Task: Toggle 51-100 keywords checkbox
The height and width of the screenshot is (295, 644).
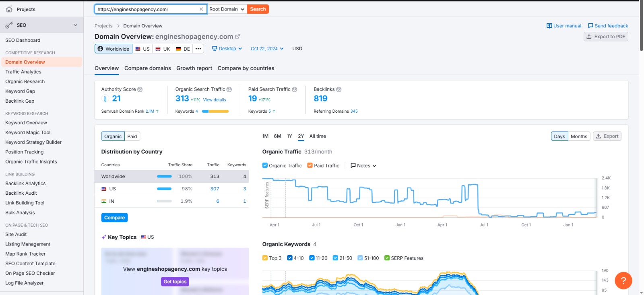Action: [x=360, y=258]
